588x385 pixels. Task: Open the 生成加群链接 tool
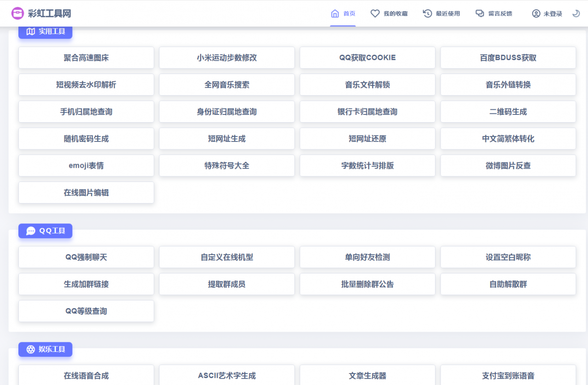click(x=86, y=284)
